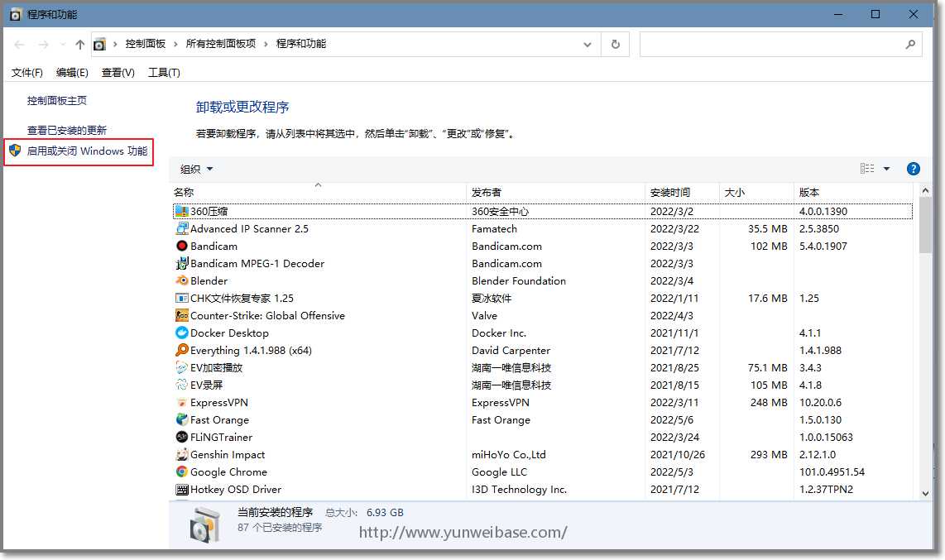Screen dimensions: 945x560
Task: Click the 360压缩 program icon
Action: (181, 212)
